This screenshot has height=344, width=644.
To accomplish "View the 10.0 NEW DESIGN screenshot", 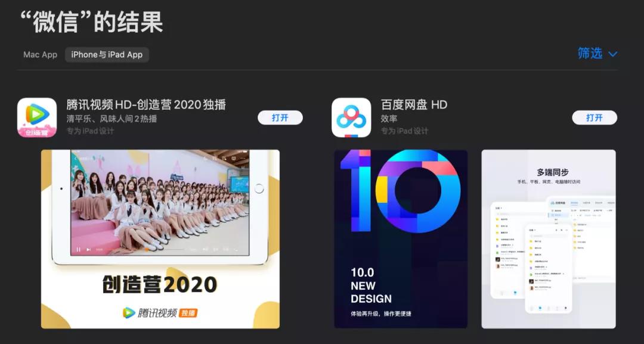I will (x=401, y=239).
